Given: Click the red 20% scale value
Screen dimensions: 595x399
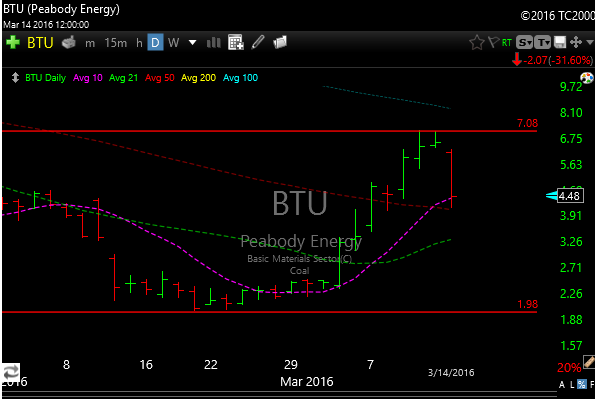Looking at the screenshot, I should point(569,367).
